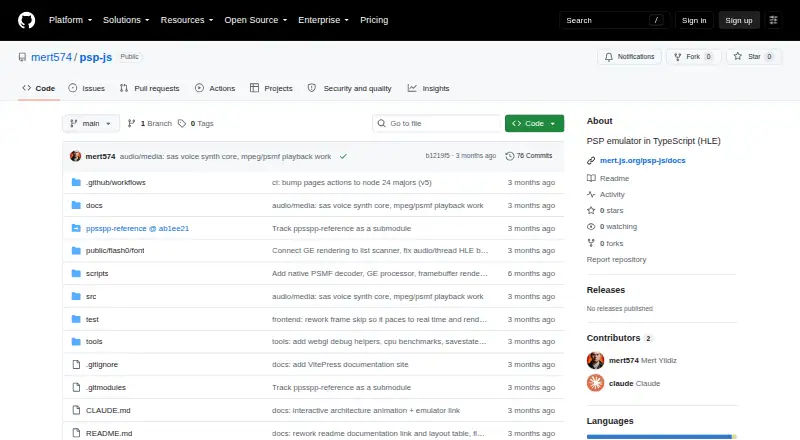Viewport: 800px width, 440px height.
Task: Open the mert574 owner link
Action: [x=52, y=57]
